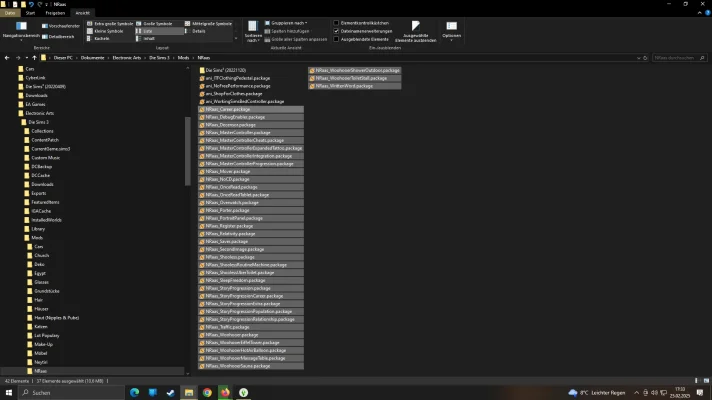The height and width of the screenshot is (400, 712).
Task: Select the CyberLink folder in the tree
Action: pos(35,78)
